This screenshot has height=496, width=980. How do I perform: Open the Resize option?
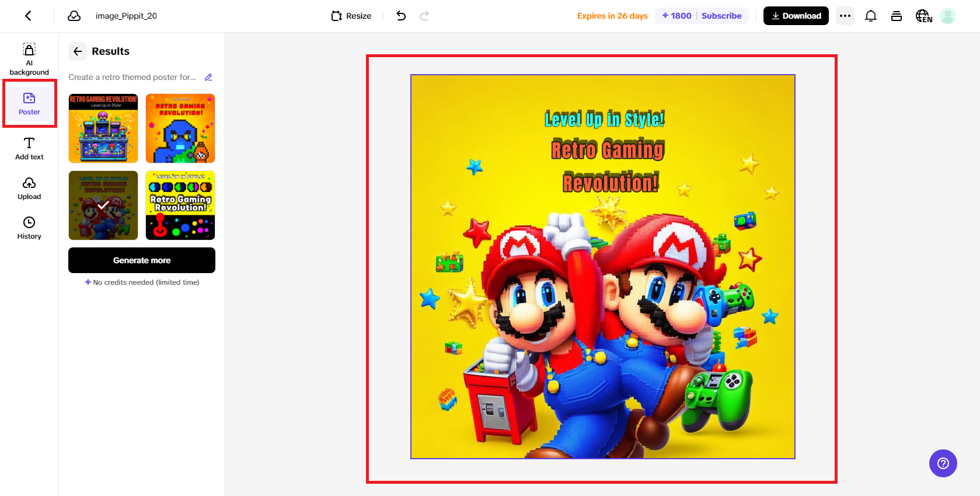click(351, 16)
